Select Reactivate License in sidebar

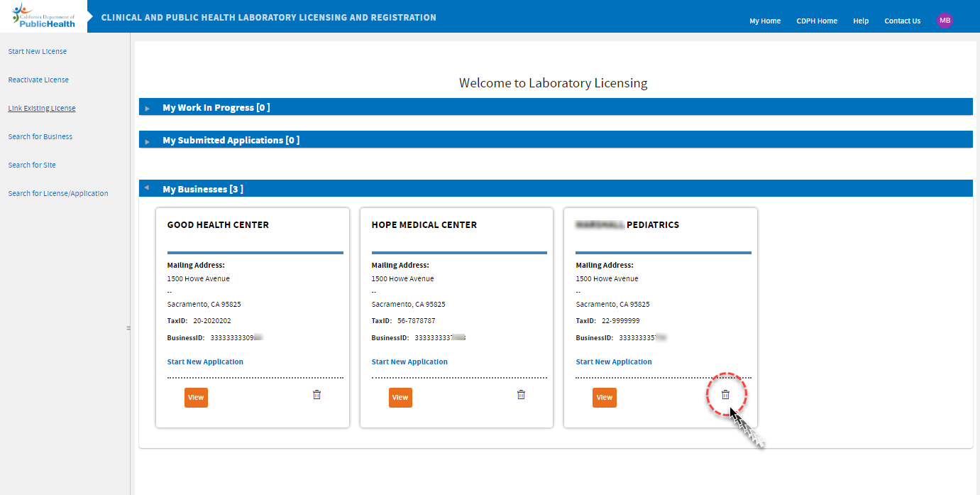pos(38,80)
